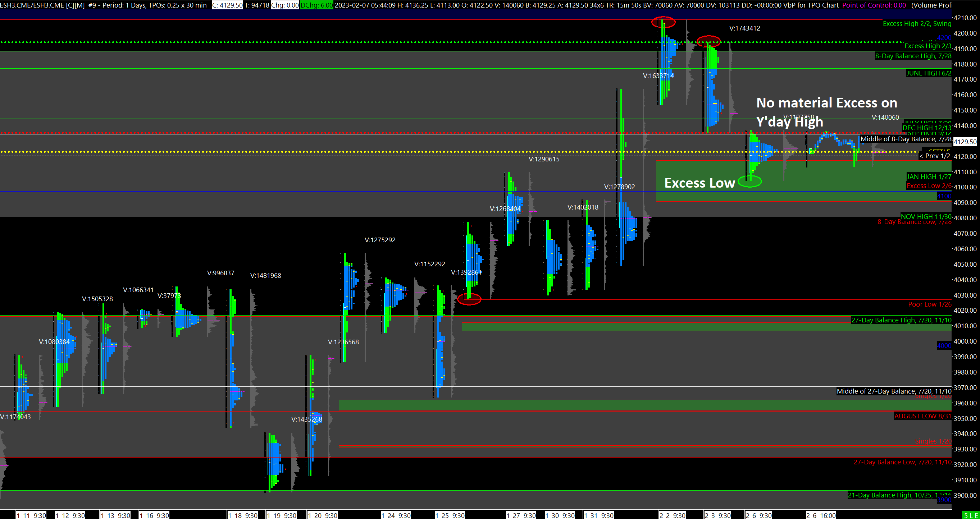
Task: Click the green DChg: 6.00 header field
Action: point(316,5)
